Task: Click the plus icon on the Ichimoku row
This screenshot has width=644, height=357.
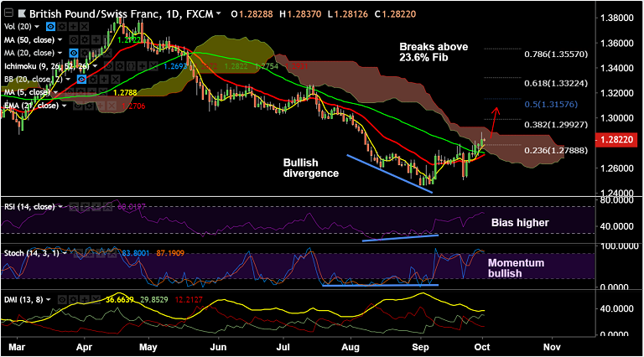Action: [x=142, y=66]
